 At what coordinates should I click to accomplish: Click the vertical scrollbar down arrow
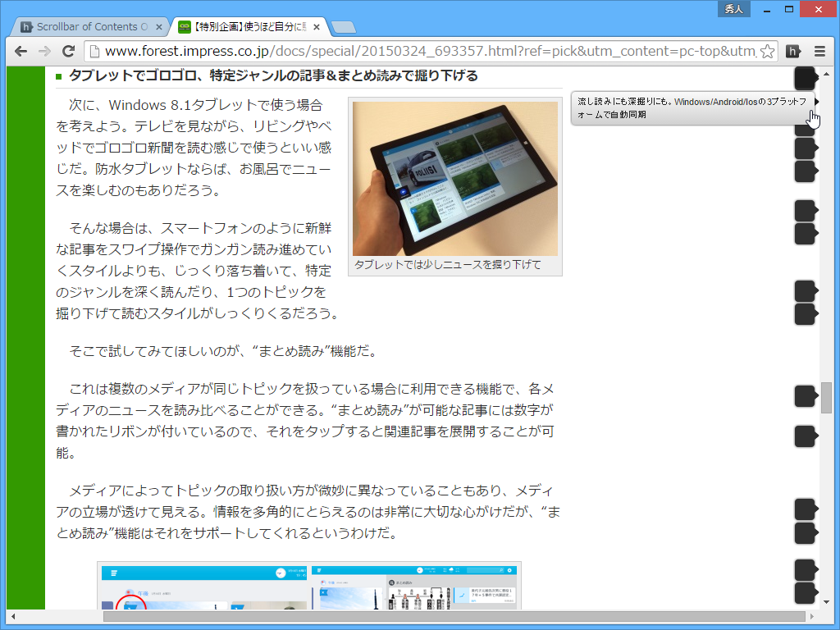(x=826, y=603)
